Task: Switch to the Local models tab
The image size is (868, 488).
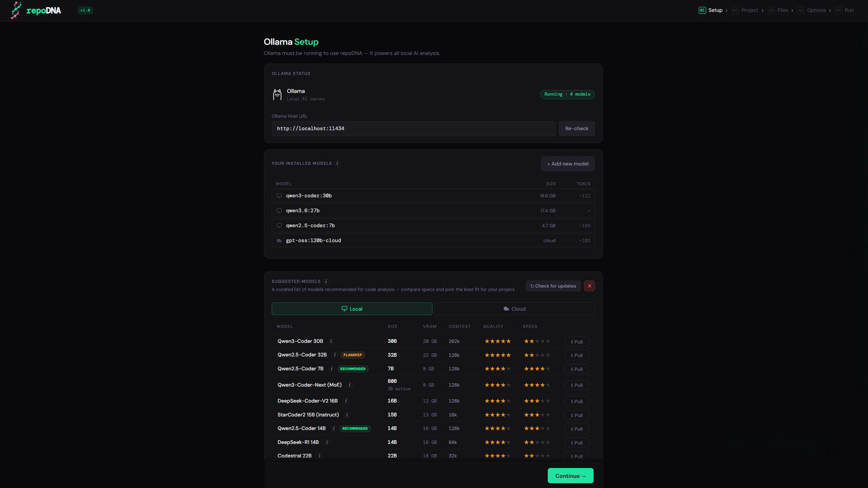Action: (x=352, y=309)
